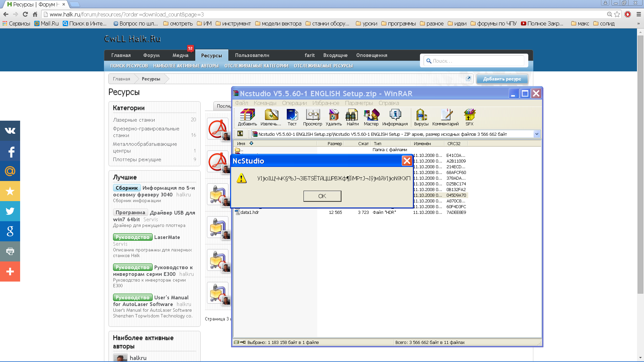Share via Facebook sidebar icon

[x=10, y=151]
